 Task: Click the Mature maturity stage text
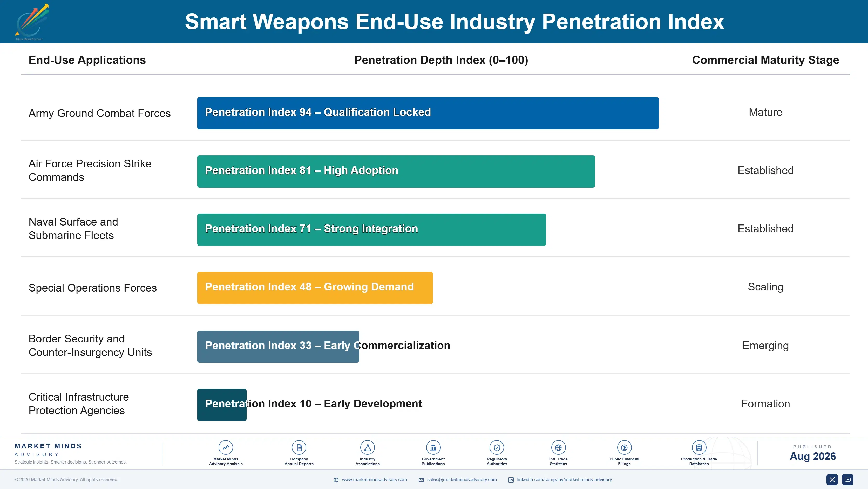click(x=765, y=112)
